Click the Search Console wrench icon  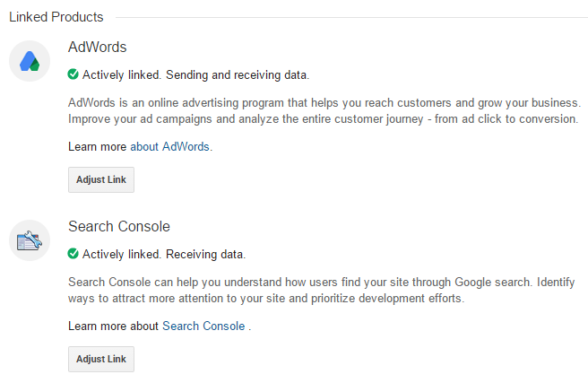(30, 240)
